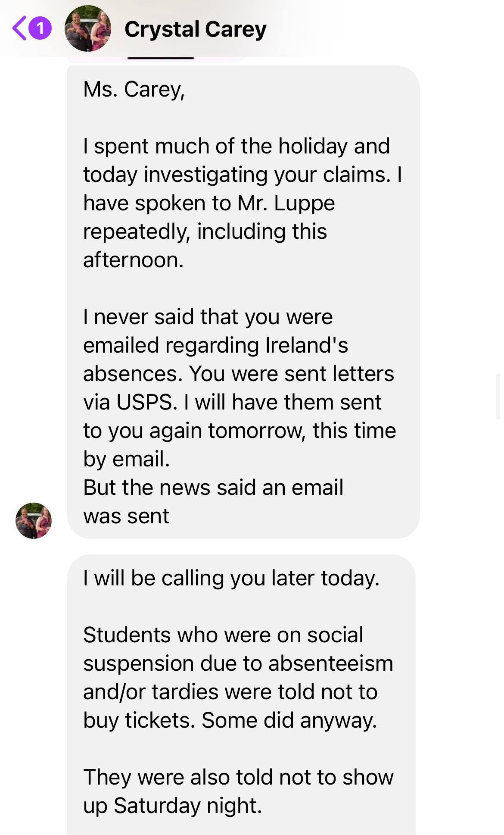Tap the word "Ireland's" in the message
Viewport: 504px width, 835px height.
coord(306,345)
